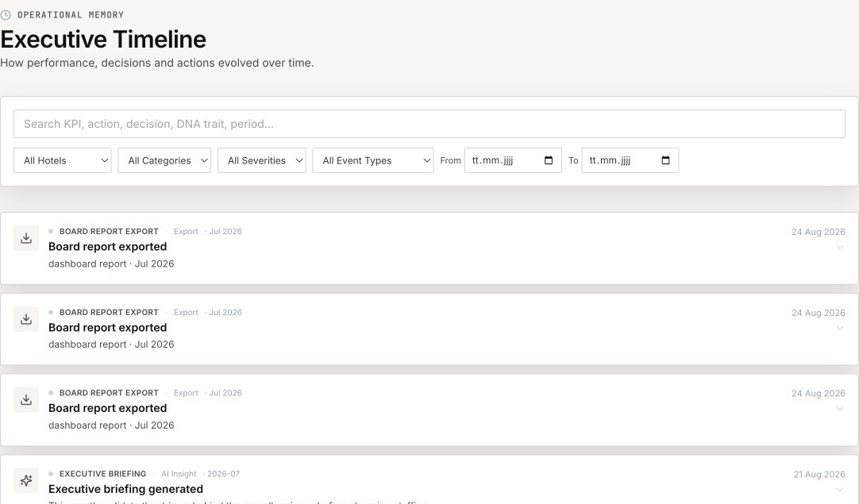859x504 pixels.
Task: Expand the All Event Types dropdown
Action: pos(373,160)
